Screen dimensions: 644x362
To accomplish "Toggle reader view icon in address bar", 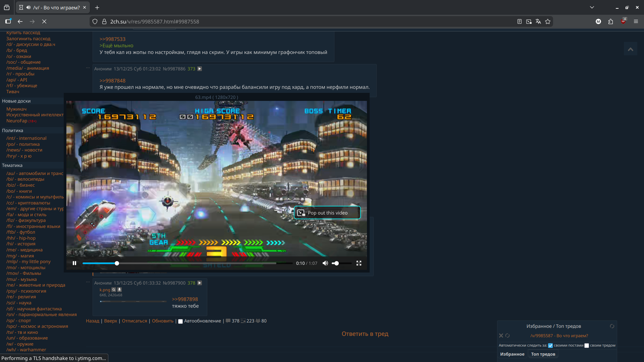I will click(x=520, y=21).
